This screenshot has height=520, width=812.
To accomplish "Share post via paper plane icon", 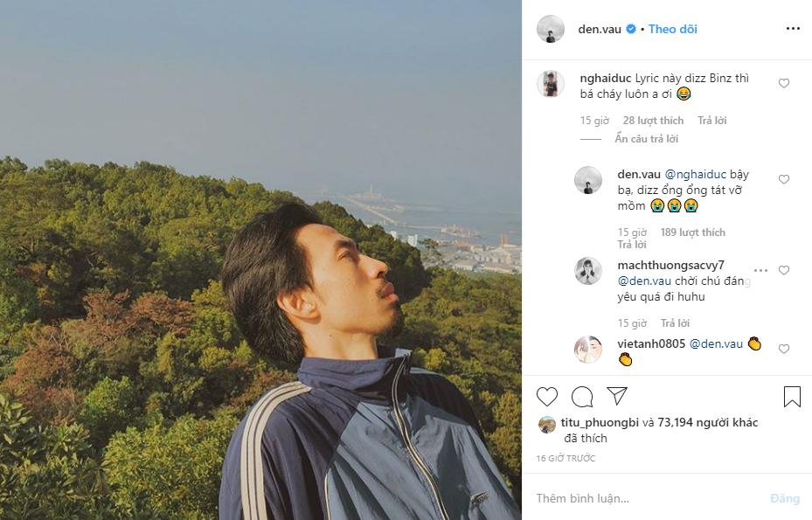I will (x=616, y=396).
